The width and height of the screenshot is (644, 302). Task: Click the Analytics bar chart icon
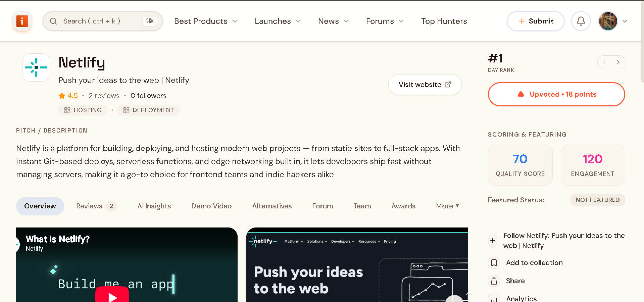tap(494, 298)
